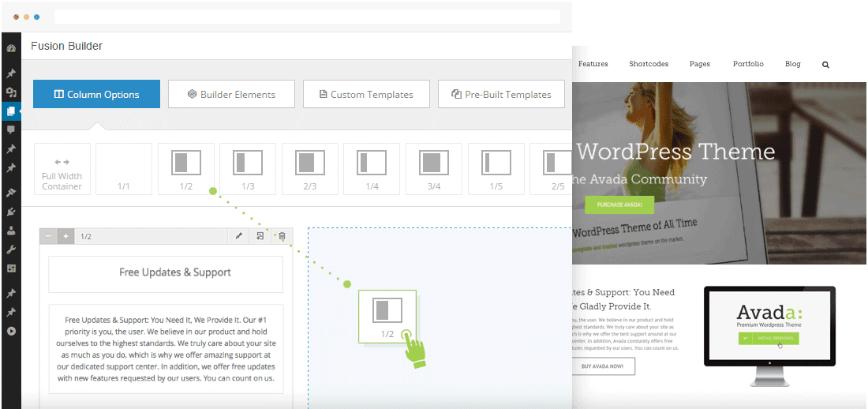Open Portfolio in the site navigation

click(x=748, y=64)
